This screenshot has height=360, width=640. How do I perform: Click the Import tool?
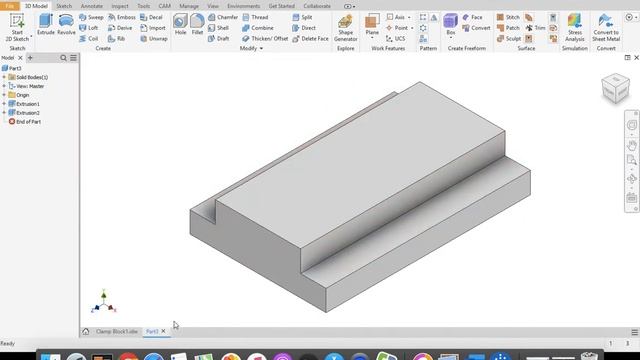coord(153,28)
